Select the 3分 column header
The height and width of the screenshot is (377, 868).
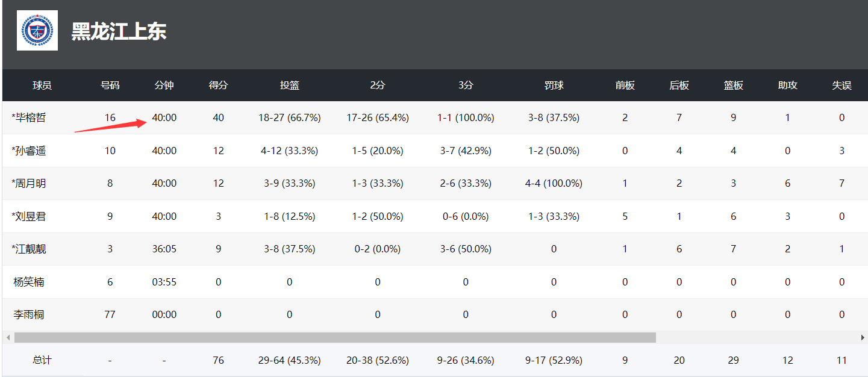click(x=466, y=86)
